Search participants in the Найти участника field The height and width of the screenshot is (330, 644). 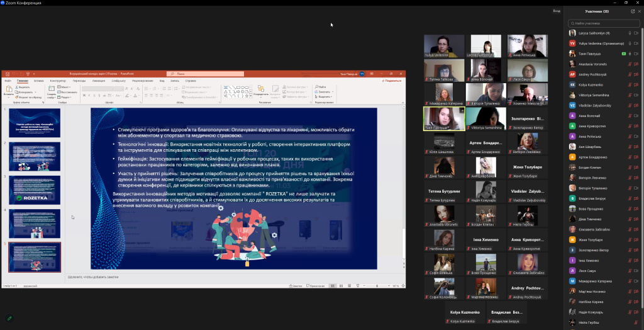click(x=605, y=23)
